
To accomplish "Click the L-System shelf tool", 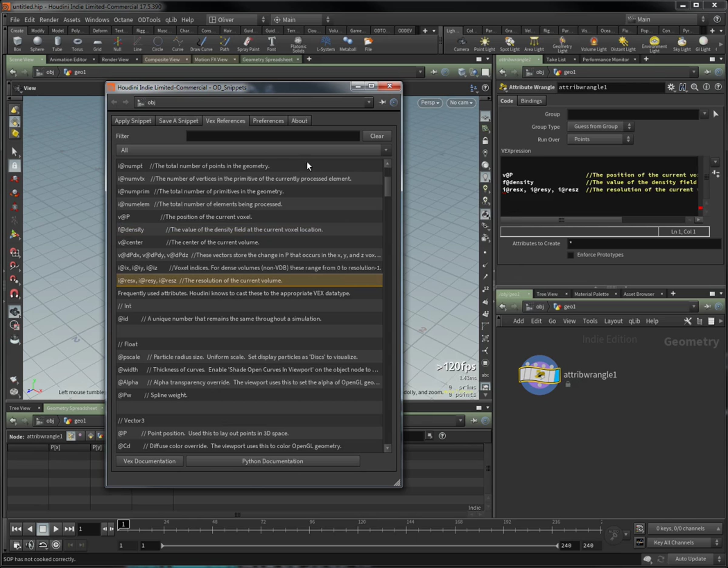I will tap(325, 44).
